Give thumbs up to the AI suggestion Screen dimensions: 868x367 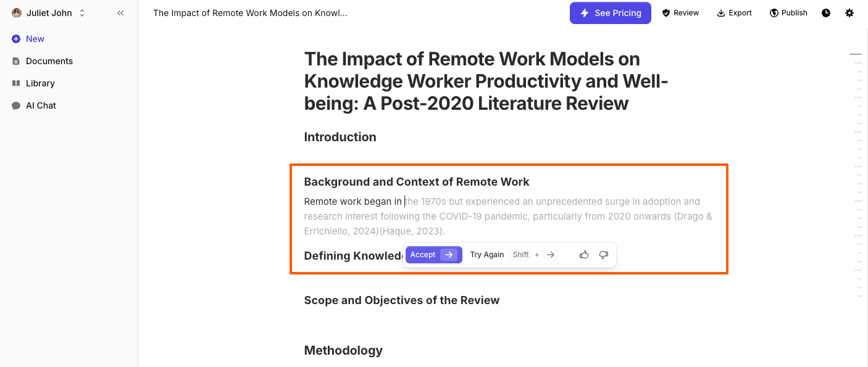(x=584, y=254)
